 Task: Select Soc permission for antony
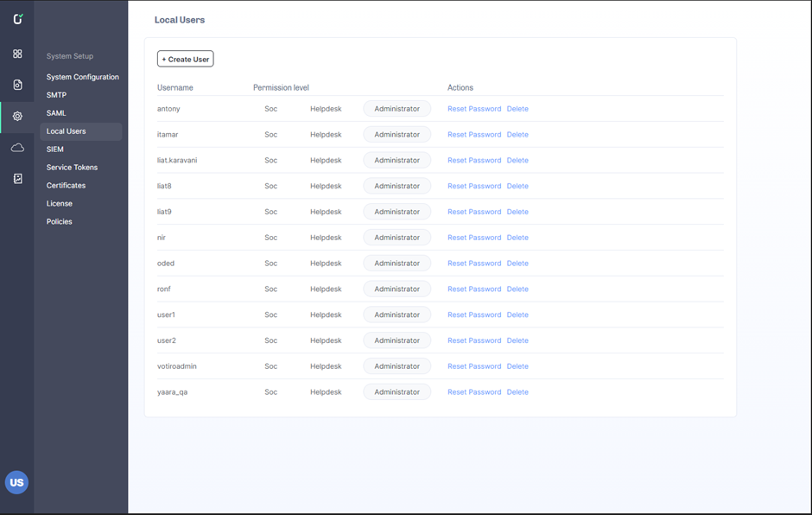click(271, 109)
